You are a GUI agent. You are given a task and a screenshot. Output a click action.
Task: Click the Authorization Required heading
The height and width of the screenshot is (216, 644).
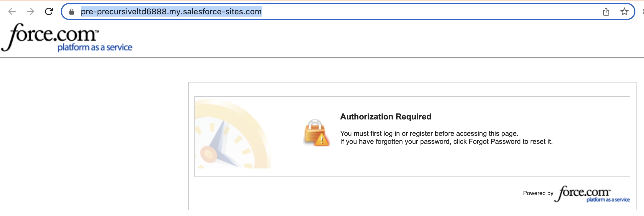click(385, 117)
